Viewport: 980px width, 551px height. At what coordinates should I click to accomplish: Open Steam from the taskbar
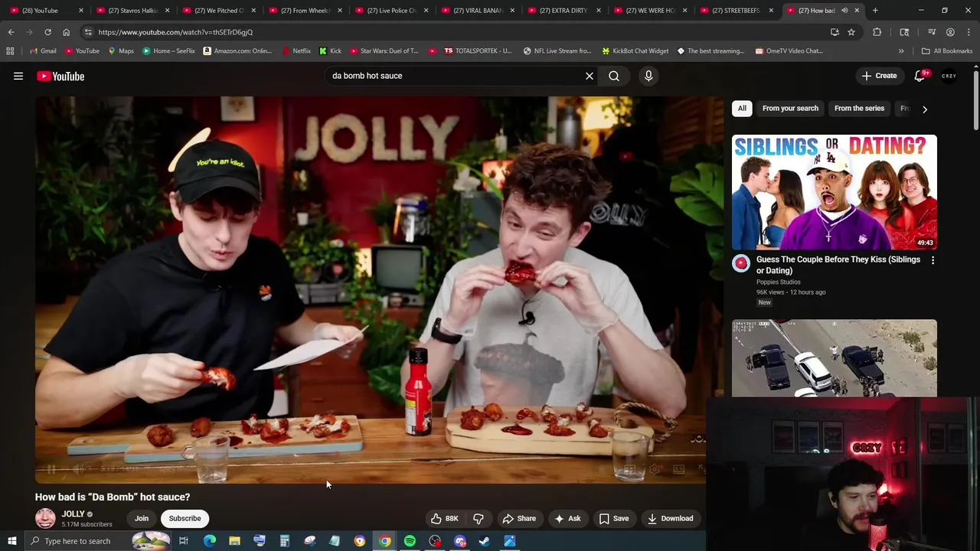tap(485, 541)
